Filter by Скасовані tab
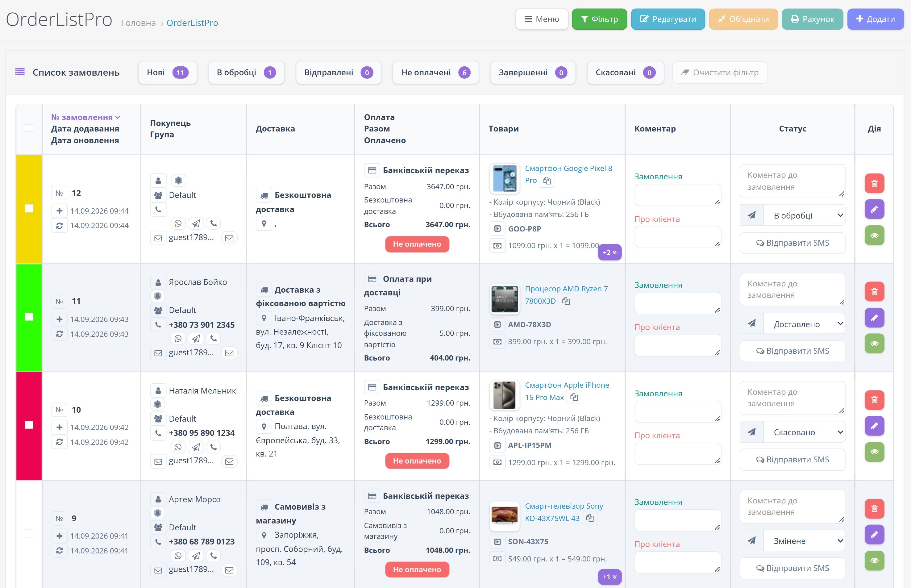Screen dimensions: 911x588 [625, 73]
